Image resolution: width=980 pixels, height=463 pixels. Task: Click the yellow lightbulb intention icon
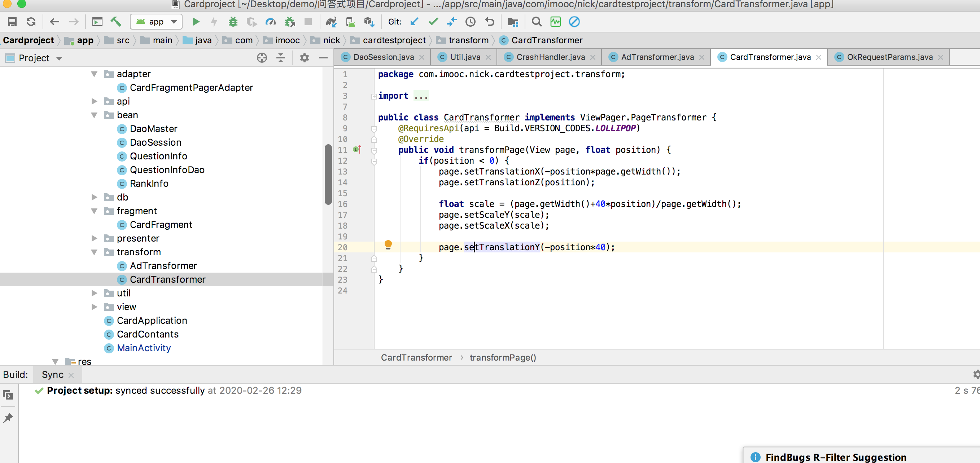pyautogui.click(x=388, y=245)
